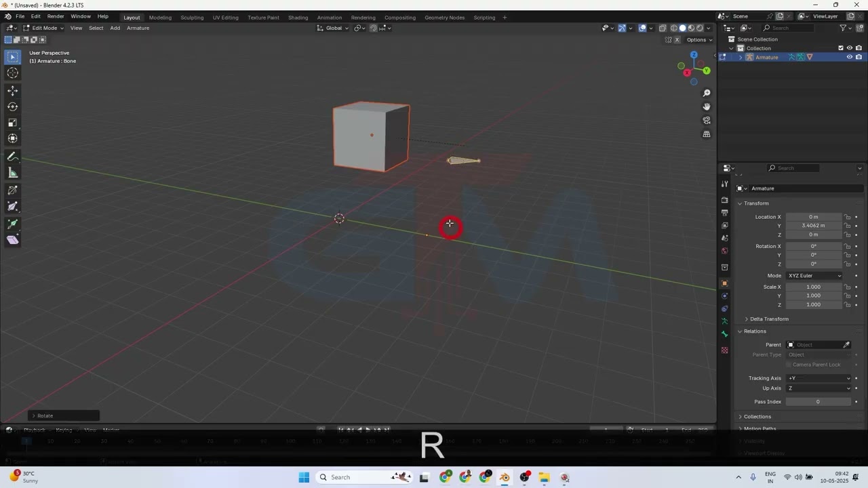Toggle X-axis mirror button in header
This screenshot has height=488, width=868.
coord(677,40)
